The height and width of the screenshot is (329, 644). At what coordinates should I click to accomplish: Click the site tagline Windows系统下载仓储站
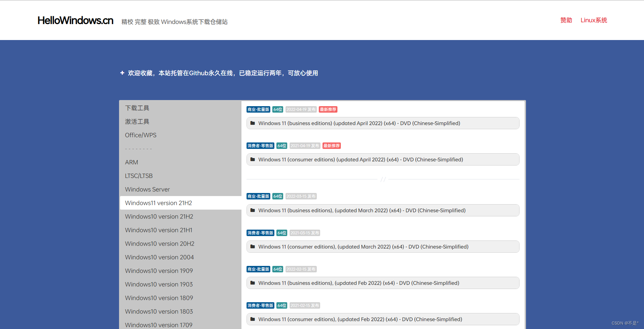point(174,22)
